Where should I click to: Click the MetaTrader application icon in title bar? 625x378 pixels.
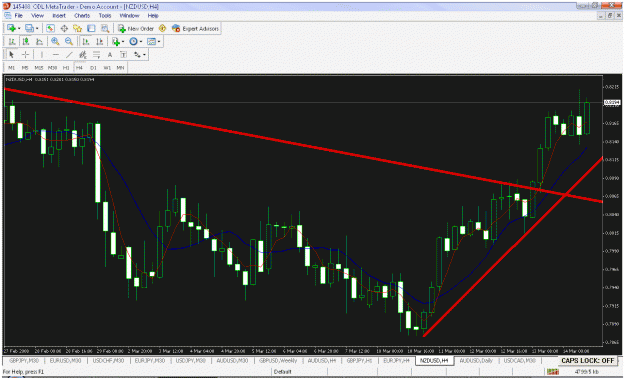6,6
